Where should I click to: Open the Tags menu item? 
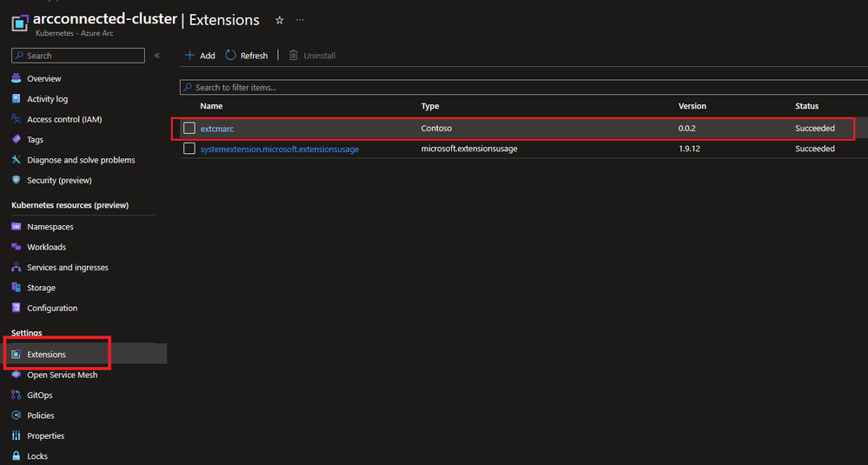click(35, 139)
